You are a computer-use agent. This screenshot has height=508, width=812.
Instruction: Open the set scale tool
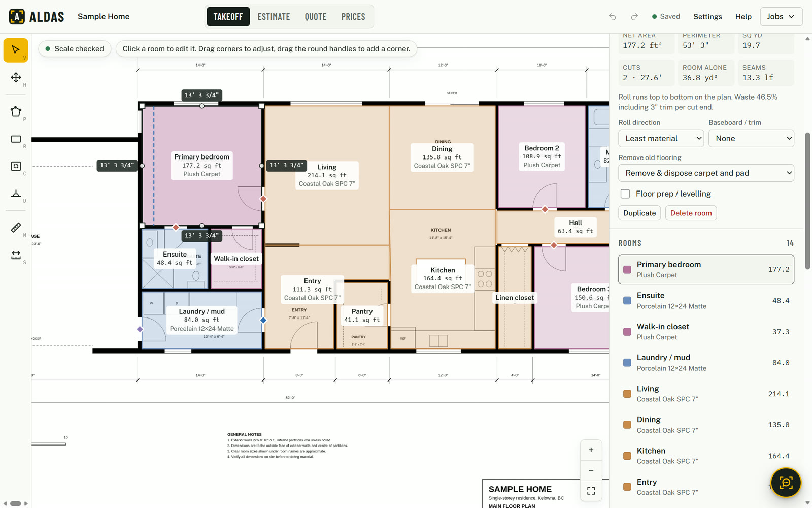(x=16, y=255)
